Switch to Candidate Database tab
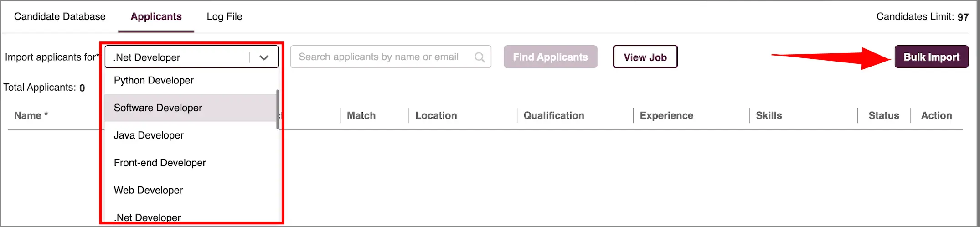 60,16
